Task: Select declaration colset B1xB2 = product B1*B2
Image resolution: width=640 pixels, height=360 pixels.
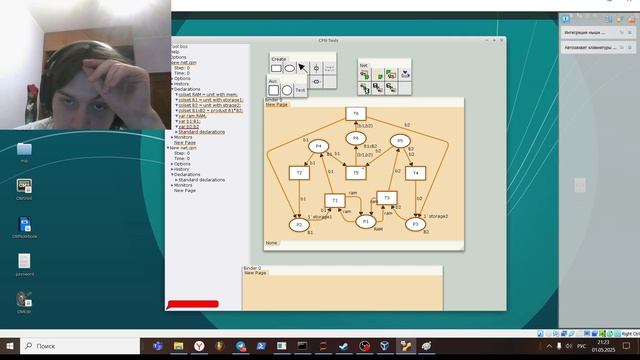Action: click(x=211, y=110)
